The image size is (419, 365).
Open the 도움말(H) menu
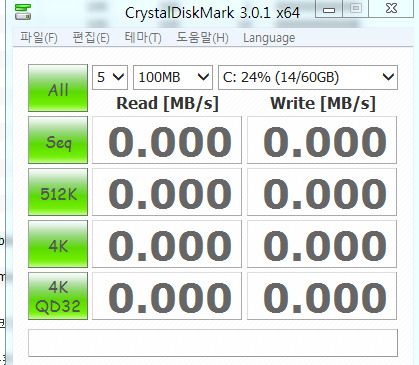click(x=202, y=37)
